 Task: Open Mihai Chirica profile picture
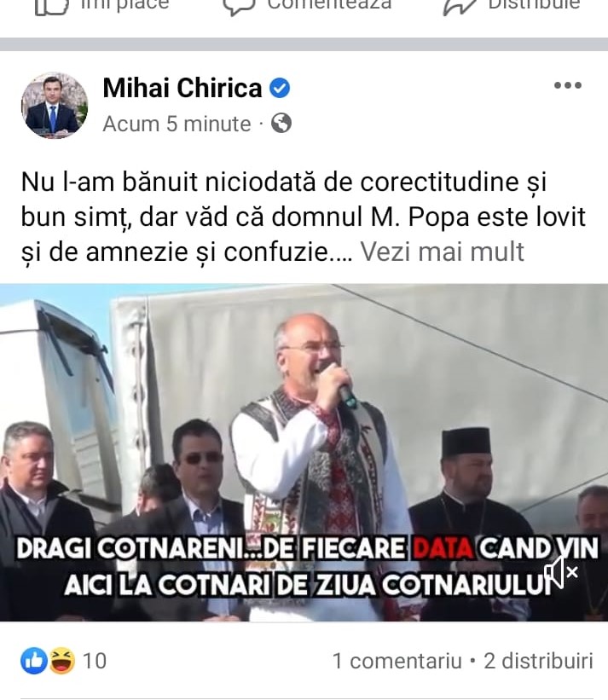[55, 106]
